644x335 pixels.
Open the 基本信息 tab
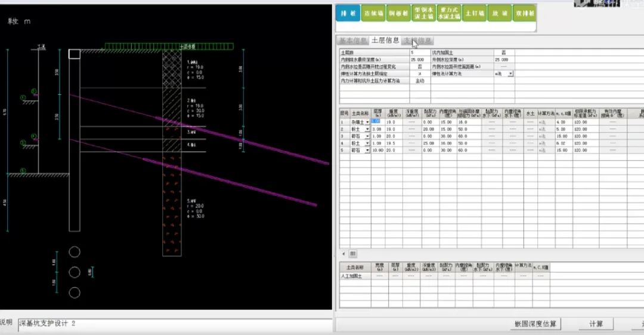pyautogui.click(x=352, y=41)
